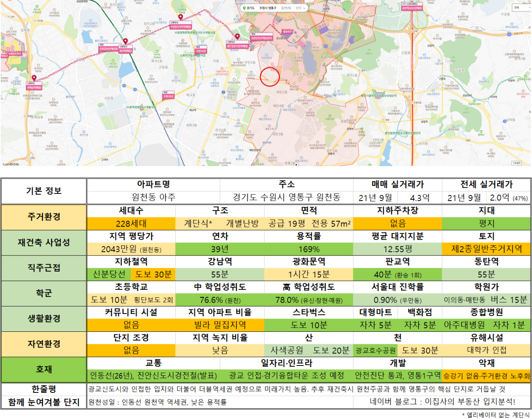Image resolution: width=532 pixels, height=419 pixels.
Task: Click the 광교호수공원 cell
Action: click(x=375, y=350)
